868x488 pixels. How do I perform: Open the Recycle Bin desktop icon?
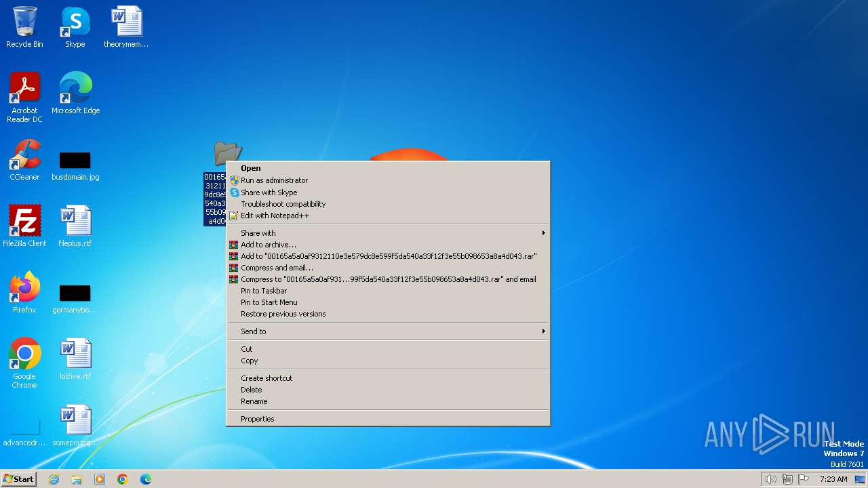[24, 27]
